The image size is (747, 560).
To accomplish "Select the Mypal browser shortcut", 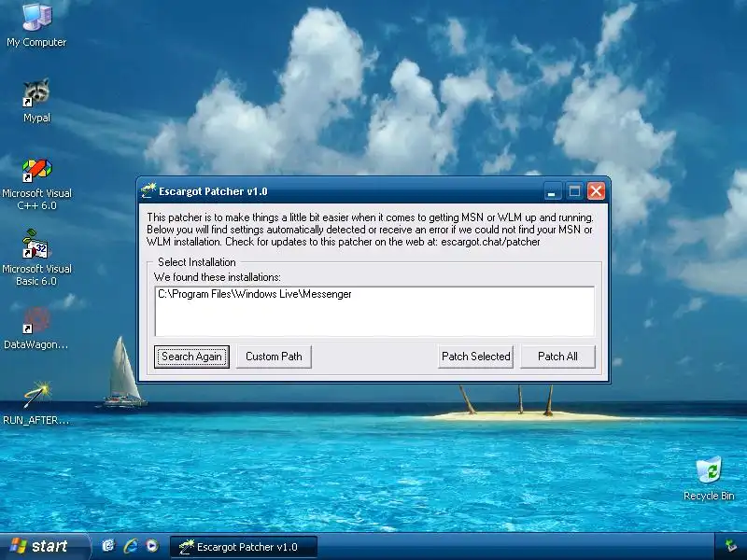I will tap(36, 101).
